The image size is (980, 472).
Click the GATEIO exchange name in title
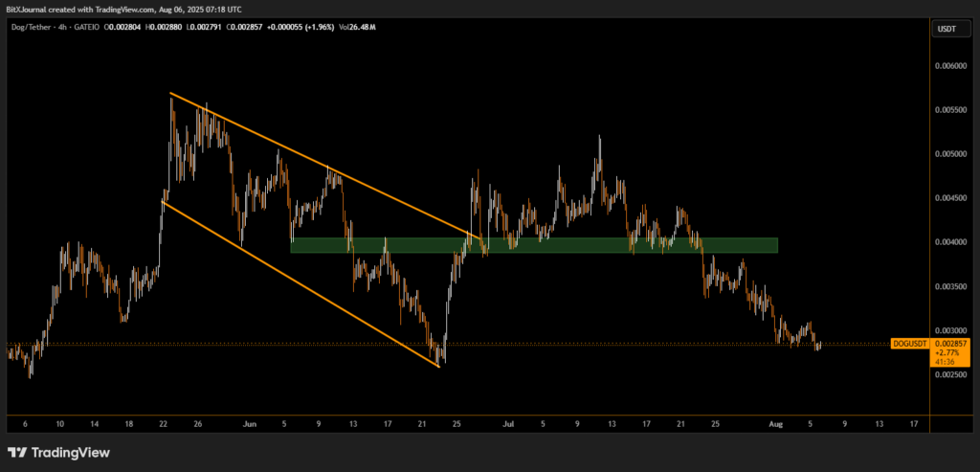[x=87, y=27]
